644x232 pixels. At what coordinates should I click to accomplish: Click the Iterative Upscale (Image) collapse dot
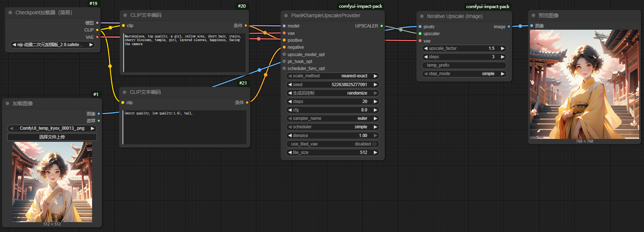point(422,16)
